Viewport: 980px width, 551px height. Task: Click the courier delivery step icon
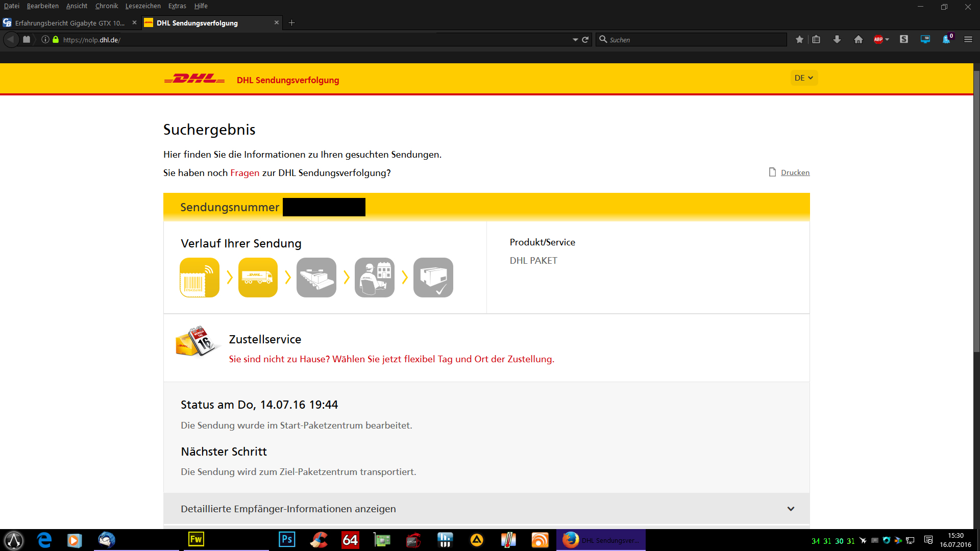pyautogui.click(x=375, y=278)
